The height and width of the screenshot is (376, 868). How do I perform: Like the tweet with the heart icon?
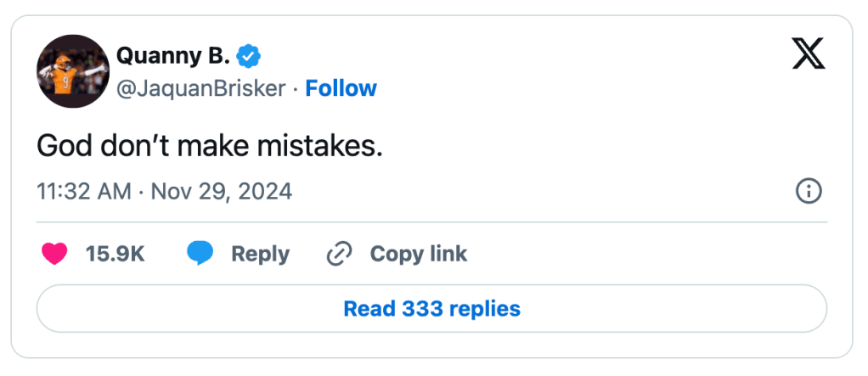click(54, 253)
